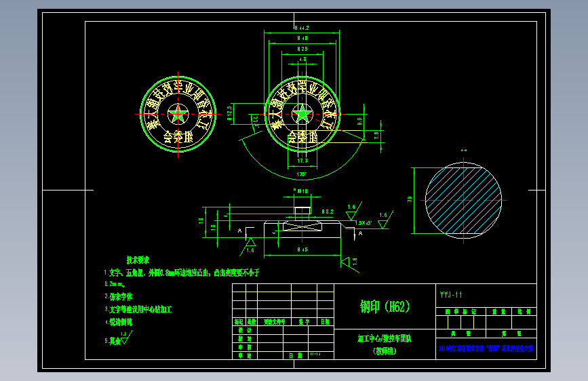The image size is (588, 381).
Task: Select the "10" height dimension
Action: pyautogui.click(x=213, y=227)
